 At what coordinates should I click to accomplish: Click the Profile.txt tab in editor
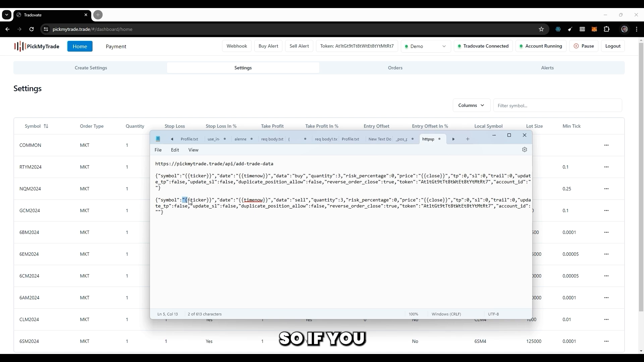coord(189,139)
